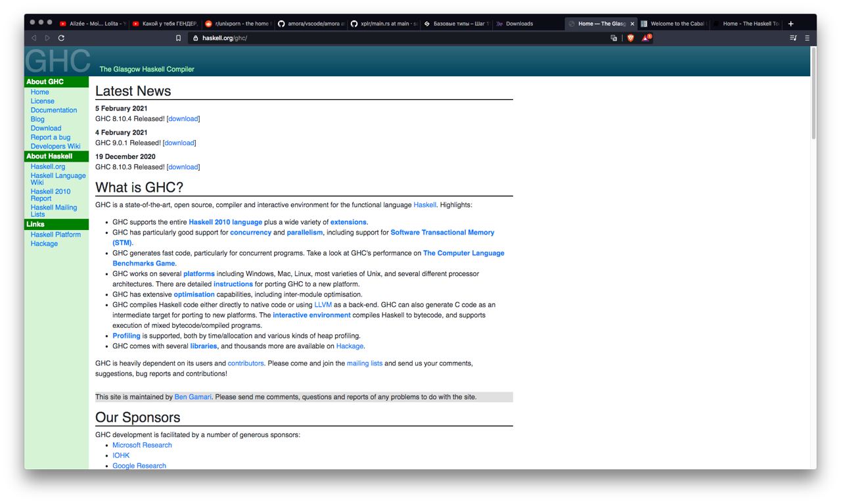Open the media playlist control icon

[x=793, y=38]
